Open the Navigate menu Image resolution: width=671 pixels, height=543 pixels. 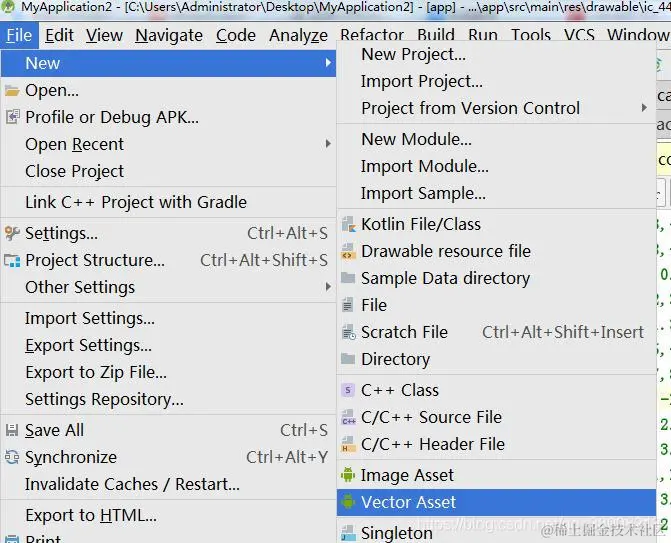[x=169, y=35]
